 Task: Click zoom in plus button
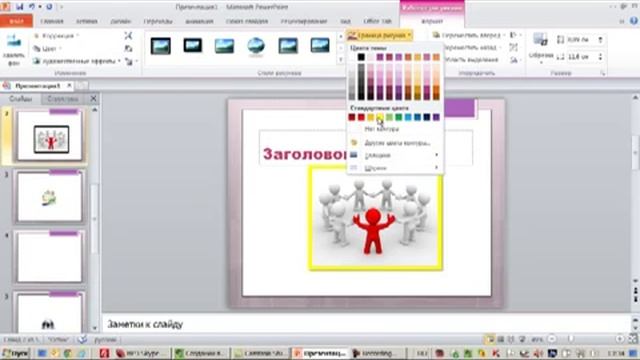coord(620,339)
